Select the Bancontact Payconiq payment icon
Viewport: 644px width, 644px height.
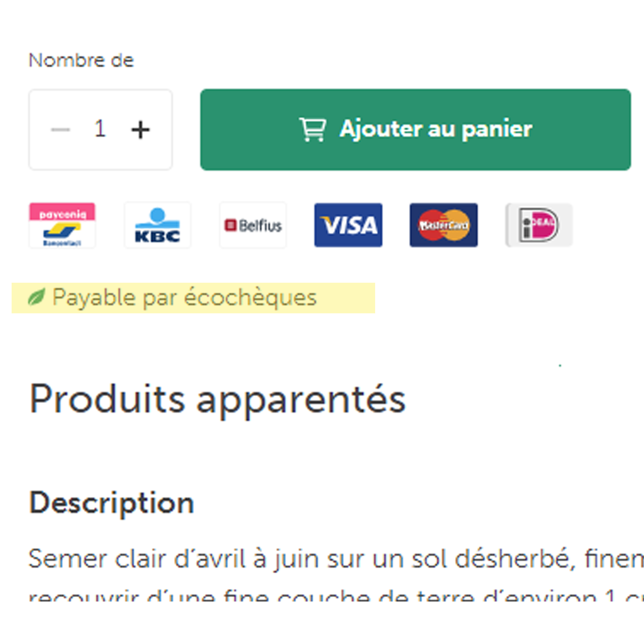tap(62, 225)
